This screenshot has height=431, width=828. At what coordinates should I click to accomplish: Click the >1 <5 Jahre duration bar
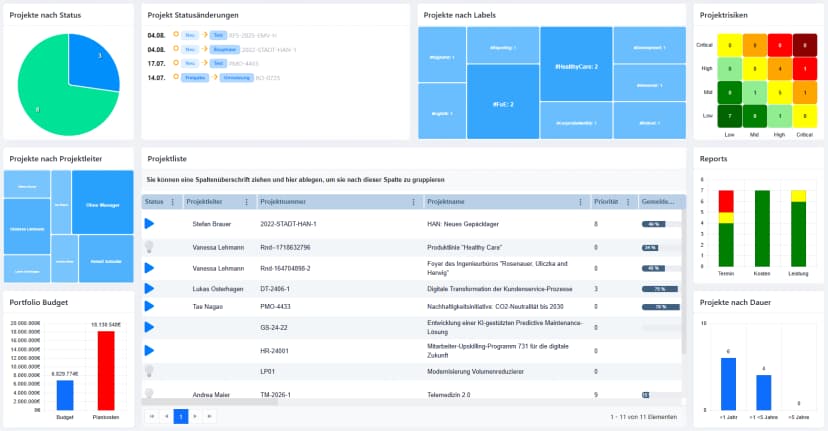(x=764, y=392)
